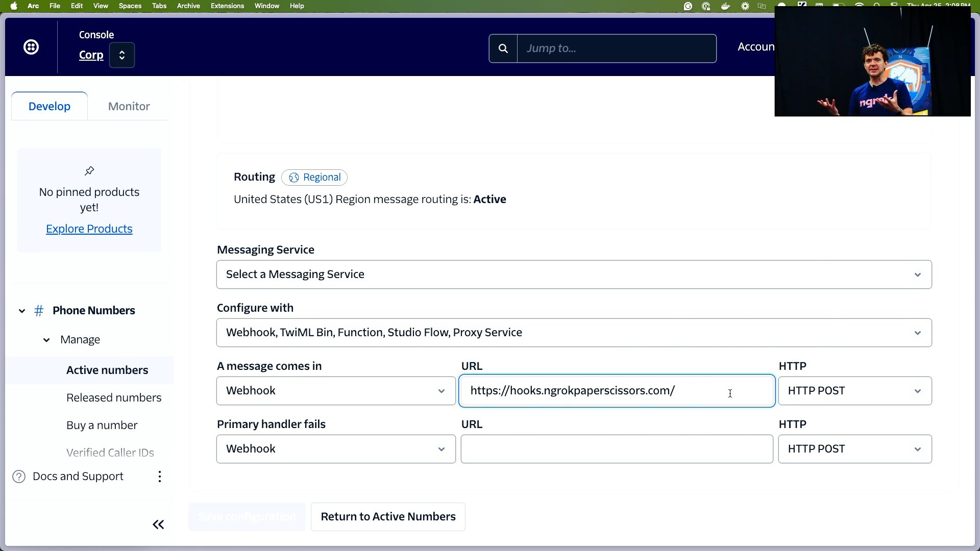
Task: Collapse the Manage subsection chevron
Action: [46, 340]
